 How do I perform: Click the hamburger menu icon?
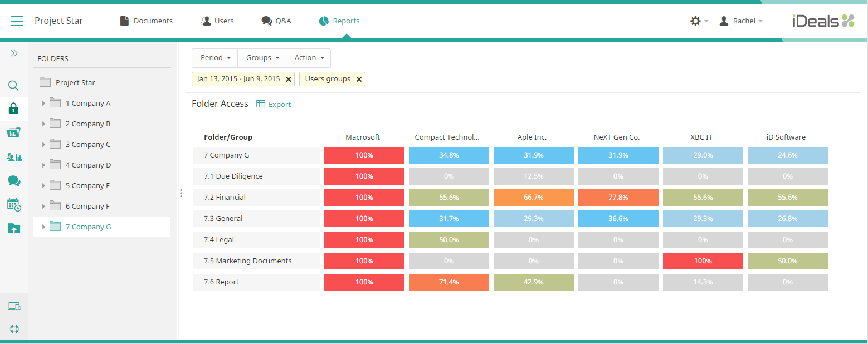[x=17, y=21]
